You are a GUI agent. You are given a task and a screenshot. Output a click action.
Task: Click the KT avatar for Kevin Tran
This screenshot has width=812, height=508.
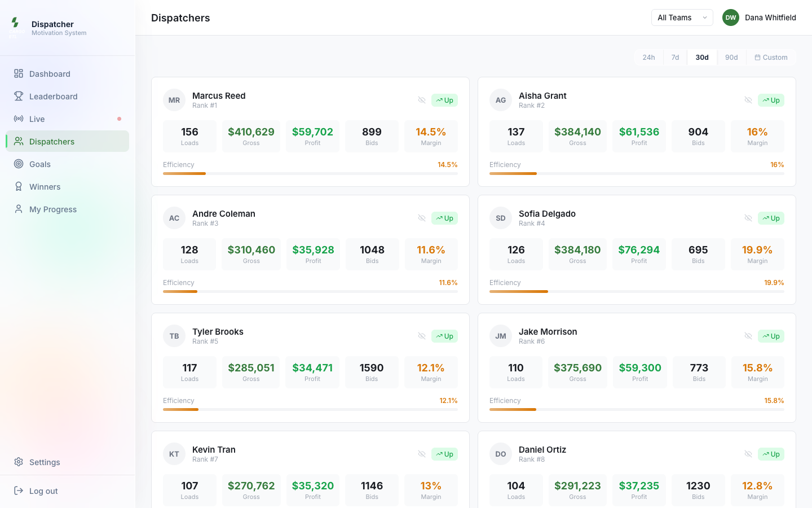click(174, 454)
